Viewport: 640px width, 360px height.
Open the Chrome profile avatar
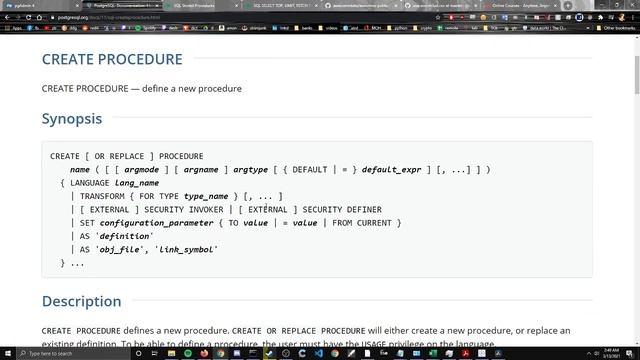[x=622, y=18]
